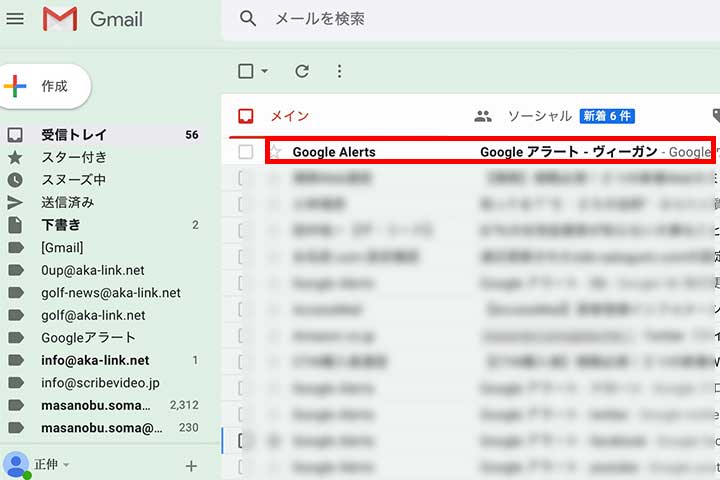Click the refresh icon

click(302, 71)
